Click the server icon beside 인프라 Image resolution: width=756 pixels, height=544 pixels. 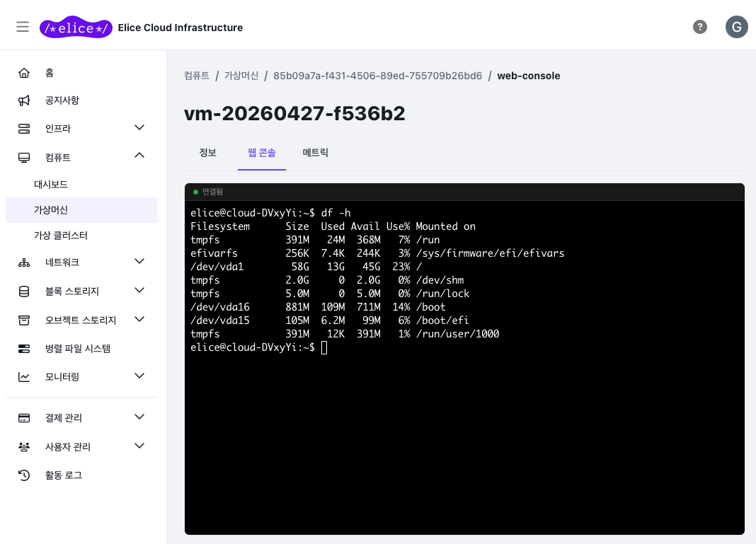[x=24, y=129]
